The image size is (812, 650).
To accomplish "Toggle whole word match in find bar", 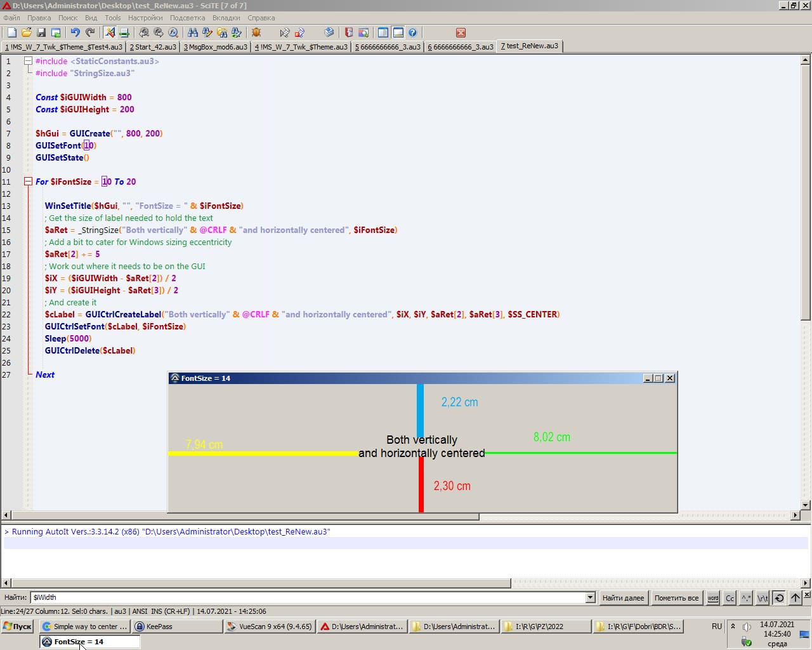I will click(713, 598).
